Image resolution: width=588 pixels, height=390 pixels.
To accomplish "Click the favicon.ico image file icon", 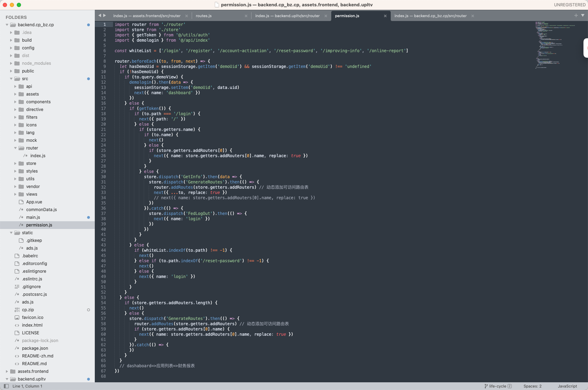I will coord(17,318).
